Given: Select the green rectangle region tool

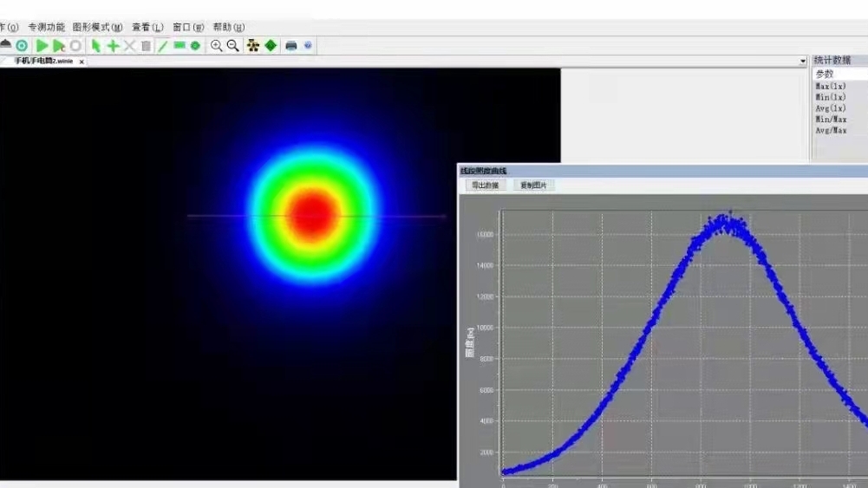Looking at the screenshot, I should pos(179,46).
